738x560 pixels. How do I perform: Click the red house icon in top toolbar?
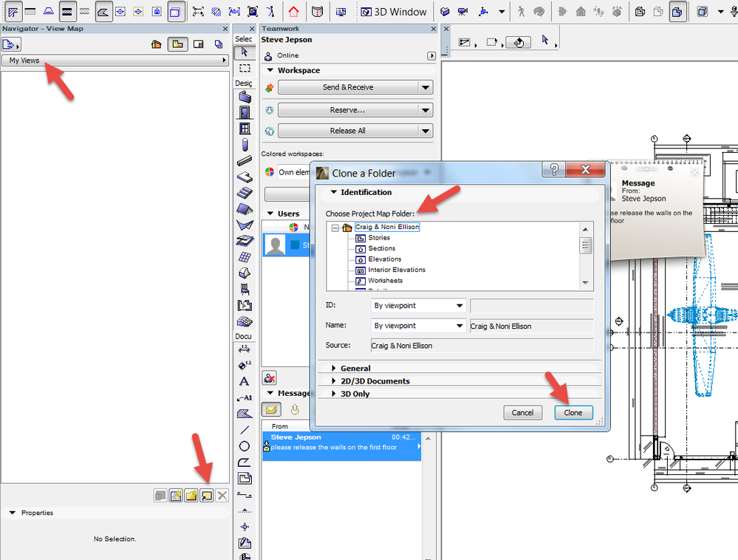coord(294,11)
